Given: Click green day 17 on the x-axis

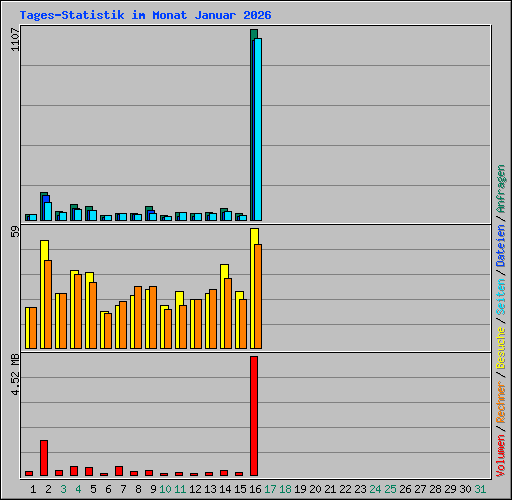Looking at the screenshot, I should [270, 489].
